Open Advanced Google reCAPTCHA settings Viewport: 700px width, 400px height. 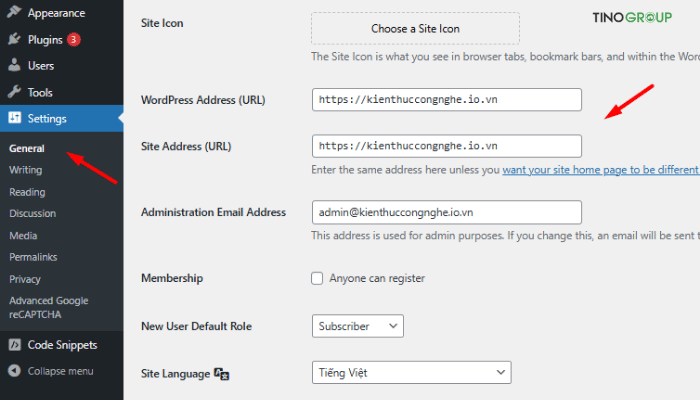[49, 308]
